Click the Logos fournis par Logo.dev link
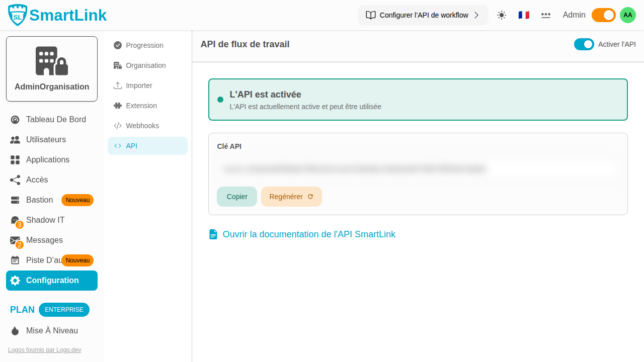Image resolution: width=644 pixels, height=362 pixels. (x=44, y=349)
